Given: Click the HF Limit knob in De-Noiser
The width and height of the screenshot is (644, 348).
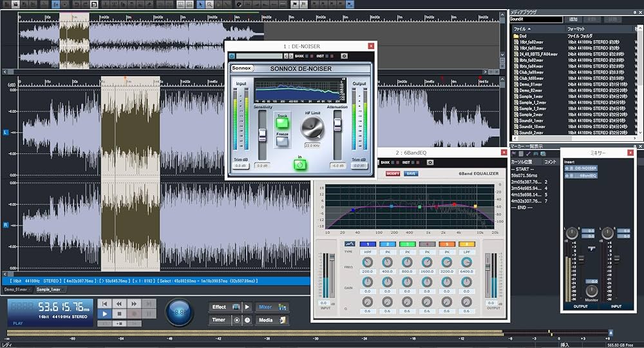Looking at the screenshot, I should coord(312,128).
